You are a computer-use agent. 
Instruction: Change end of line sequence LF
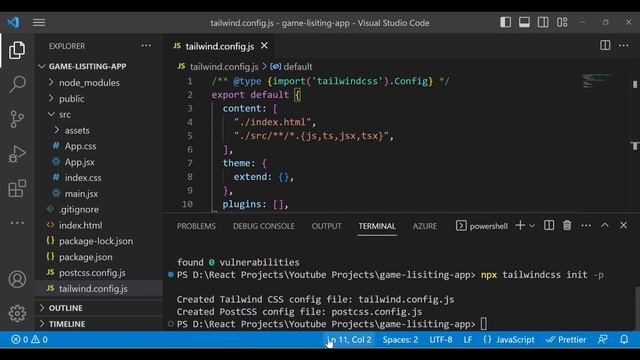tap(468, 340)
